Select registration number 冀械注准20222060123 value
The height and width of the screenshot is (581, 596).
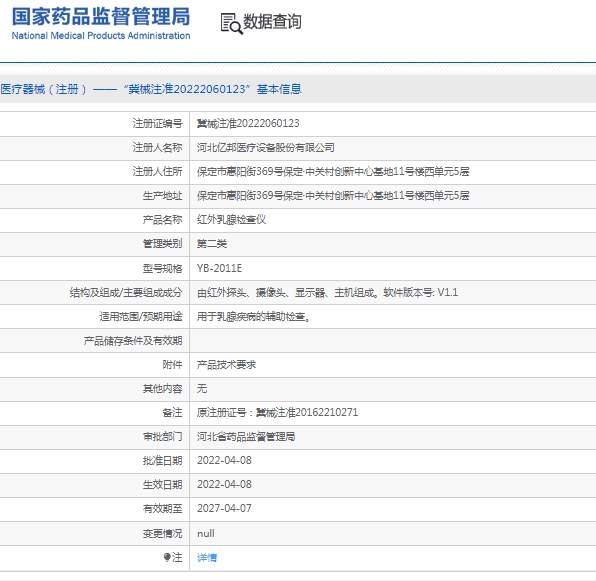[248, 123]
